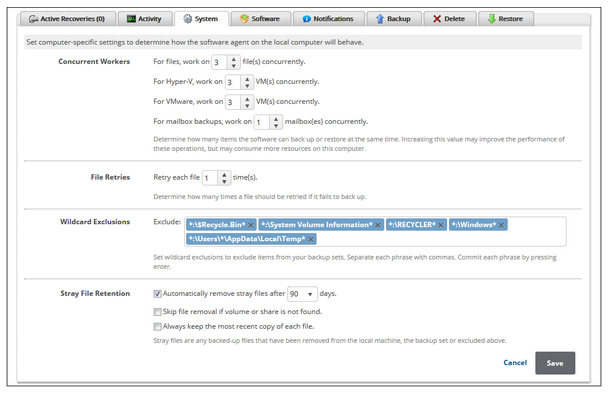The image size is (608, 393).
Task: Select the *:\Windows* exclusion tag text
Action: (x=474, y=225)
